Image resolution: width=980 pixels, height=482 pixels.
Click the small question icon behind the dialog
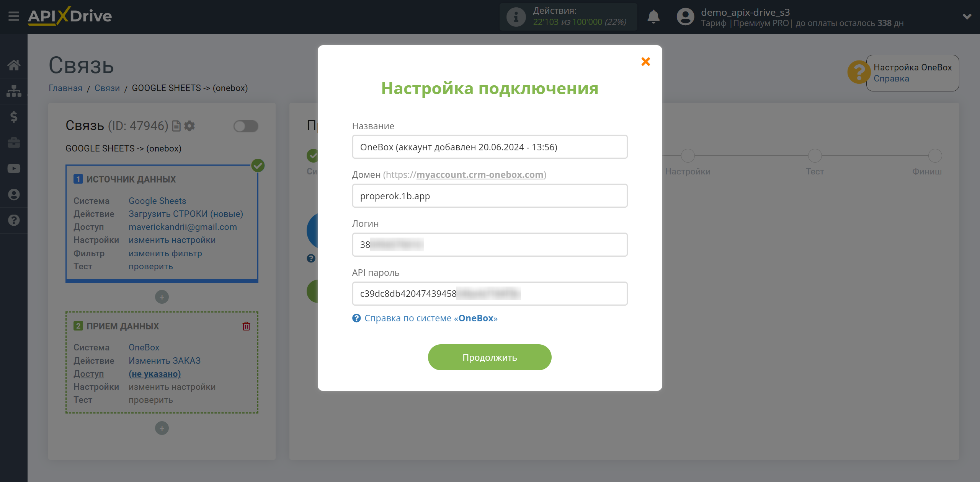[x=311, y=258]
